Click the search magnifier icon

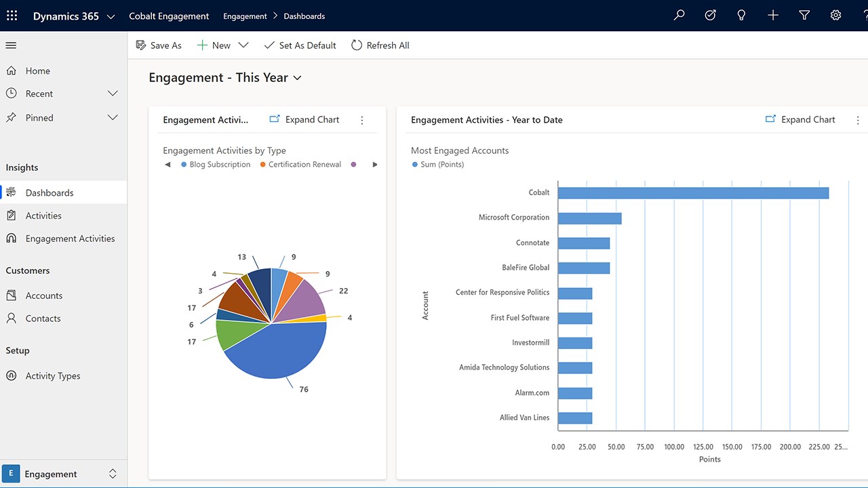(x=679, y=16)
